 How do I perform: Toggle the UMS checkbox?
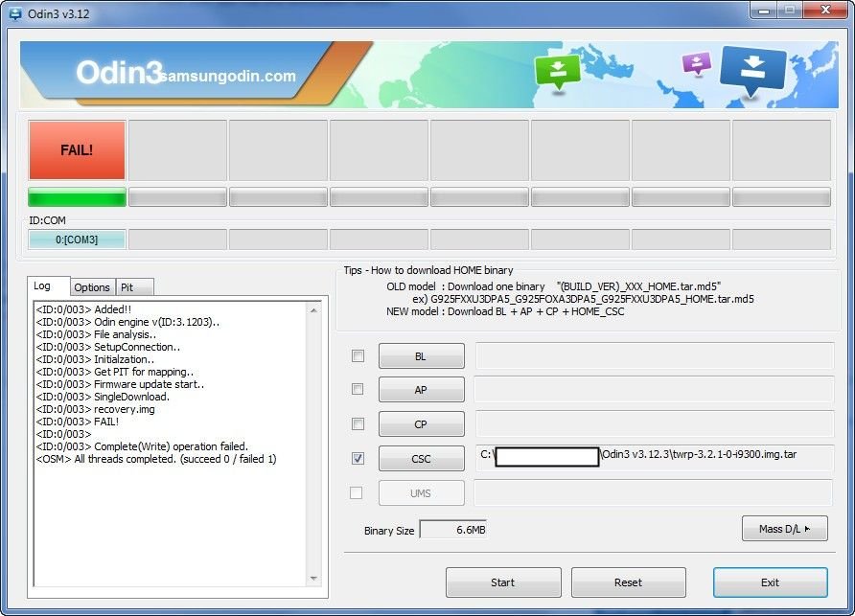(x=356, y=492)
